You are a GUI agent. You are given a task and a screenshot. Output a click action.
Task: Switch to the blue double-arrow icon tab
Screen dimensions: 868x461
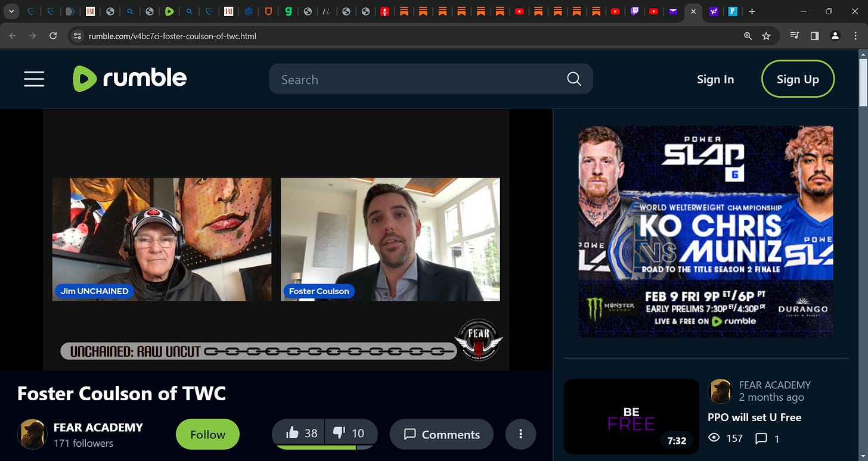tap(70, 11)
